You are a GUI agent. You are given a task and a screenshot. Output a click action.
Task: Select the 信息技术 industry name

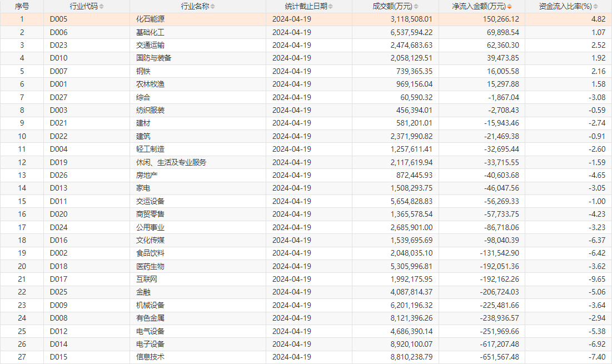150,357
